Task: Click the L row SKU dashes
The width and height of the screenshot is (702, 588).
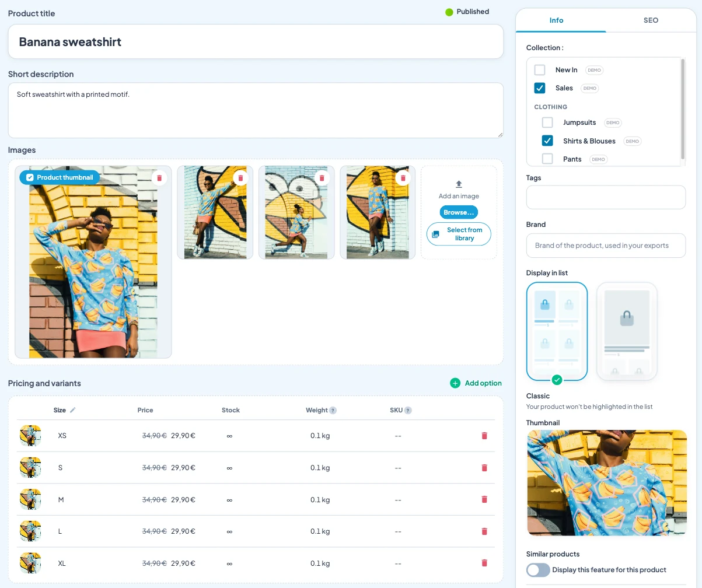Action: (x=398, y=531)
